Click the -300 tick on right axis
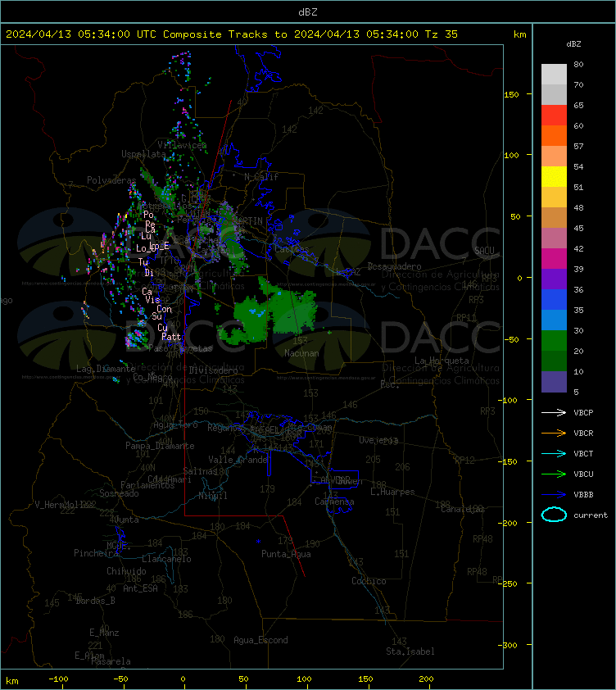 pyautogui.click(x=509, y=645)
